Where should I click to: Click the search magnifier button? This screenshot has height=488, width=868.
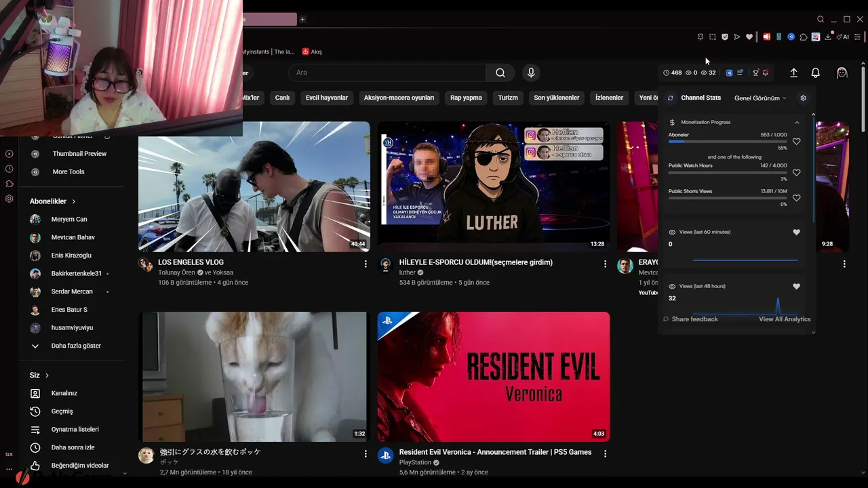500,73
